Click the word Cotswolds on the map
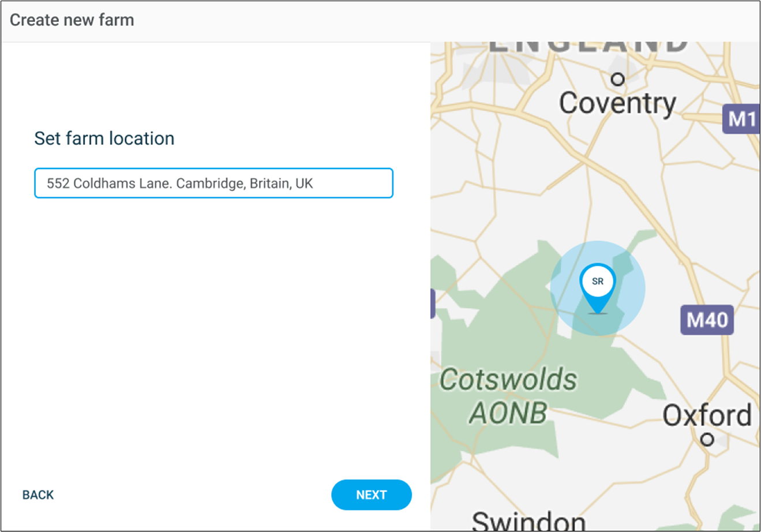 (x=508, y=380)
